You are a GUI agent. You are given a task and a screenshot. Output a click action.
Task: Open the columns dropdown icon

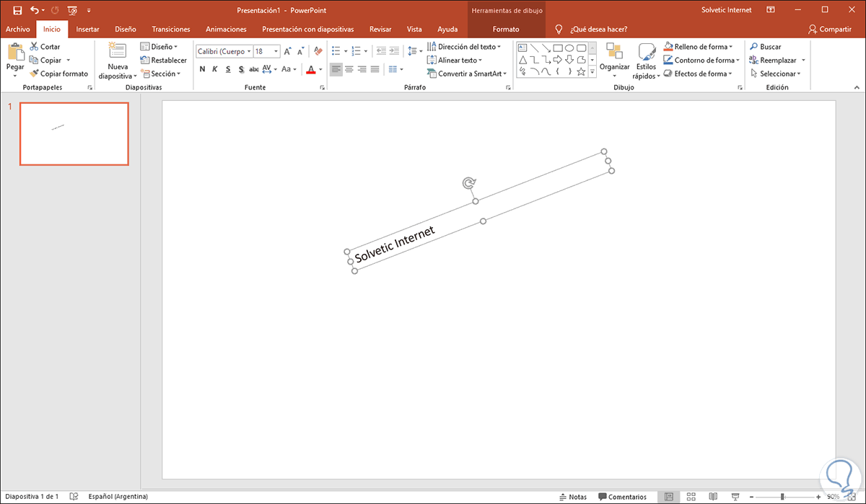(395, 69)
